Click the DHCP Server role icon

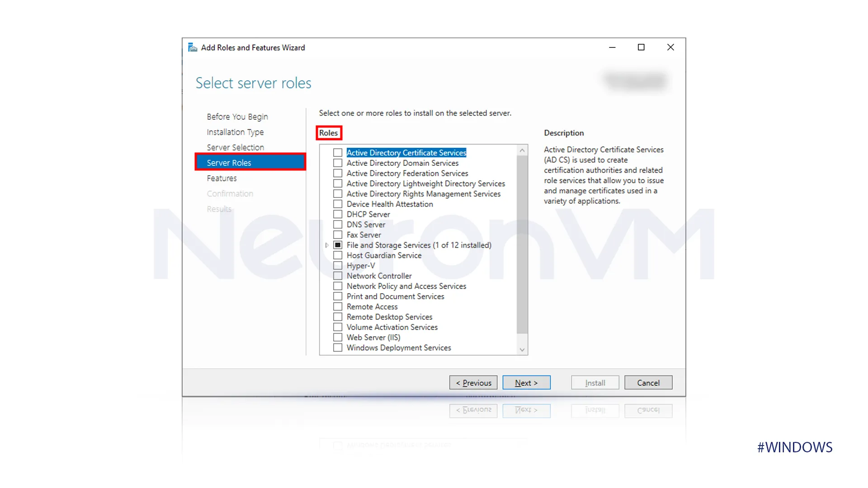[x=337, y=215]
